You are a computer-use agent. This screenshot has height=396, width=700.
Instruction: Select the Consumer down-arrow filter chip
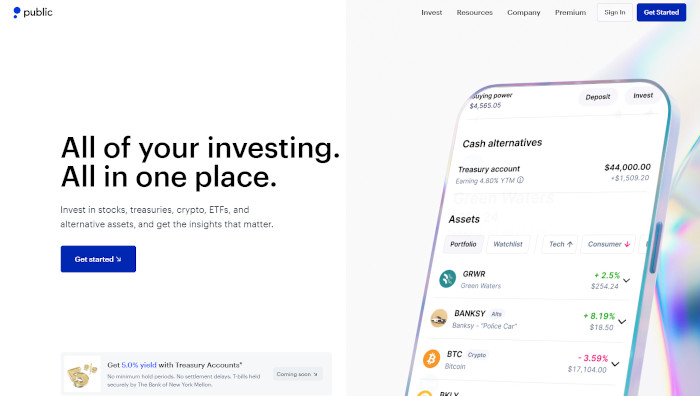pos(608,244)
